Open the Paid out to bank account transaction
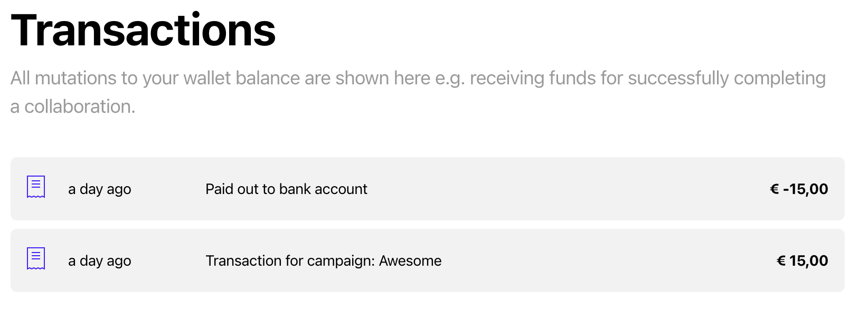 [x=286, y=189]
